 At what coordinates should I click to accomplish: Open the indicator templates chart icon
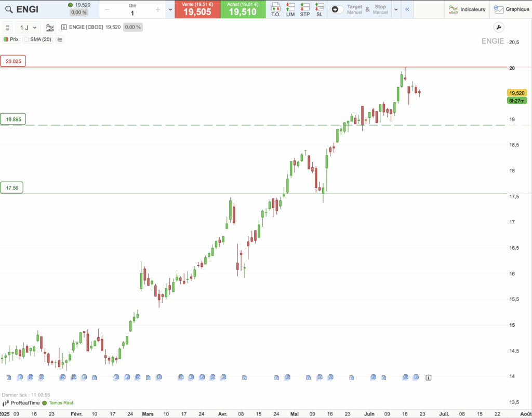coord(50,28)
